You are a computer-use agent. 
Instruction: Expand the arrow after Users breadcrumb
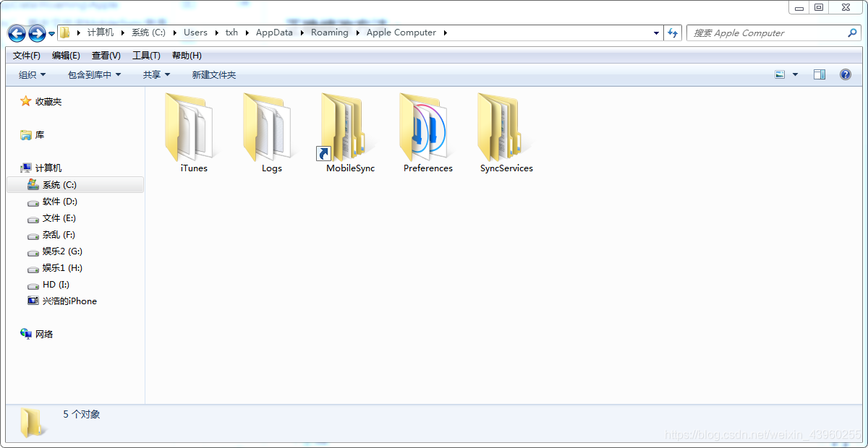[x=216, y=33]
